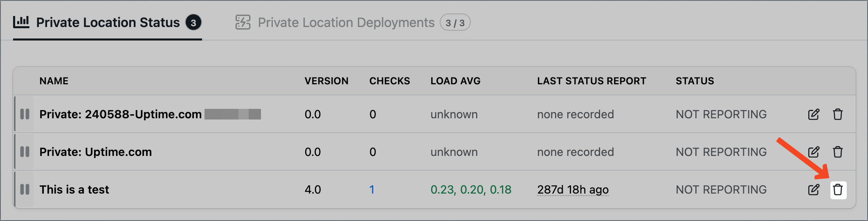Click the deployments icon beside Private Location Deployments
The image size is (868, 221).
pos(243,23)
